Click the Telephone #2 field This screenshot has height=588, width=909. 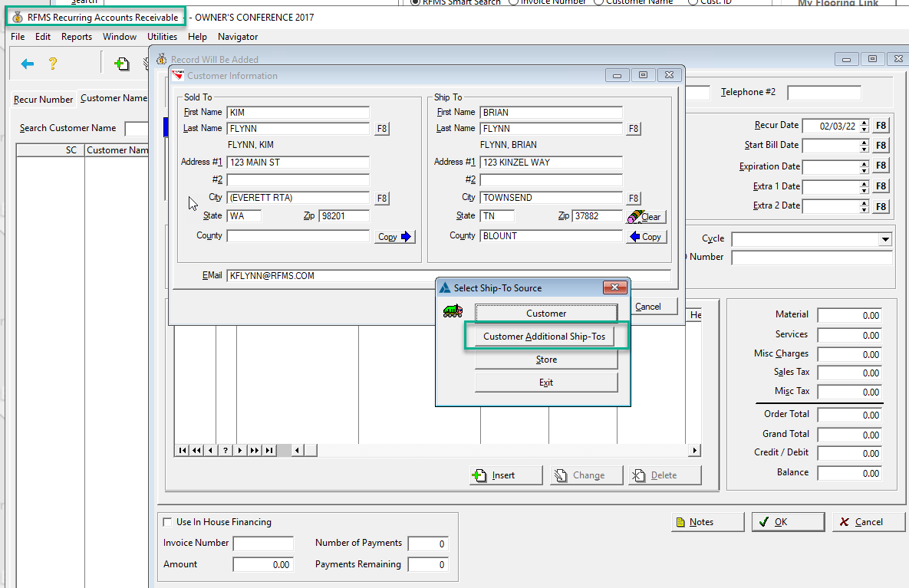[824, 93]
